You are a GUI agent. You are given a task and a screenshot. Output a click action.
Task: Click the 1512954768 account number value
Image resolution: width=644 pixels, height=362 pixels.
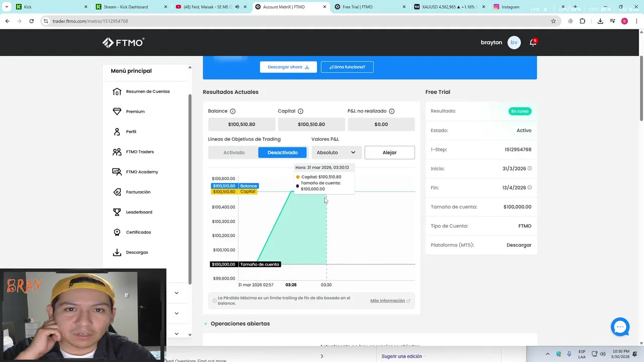[518, 149]
